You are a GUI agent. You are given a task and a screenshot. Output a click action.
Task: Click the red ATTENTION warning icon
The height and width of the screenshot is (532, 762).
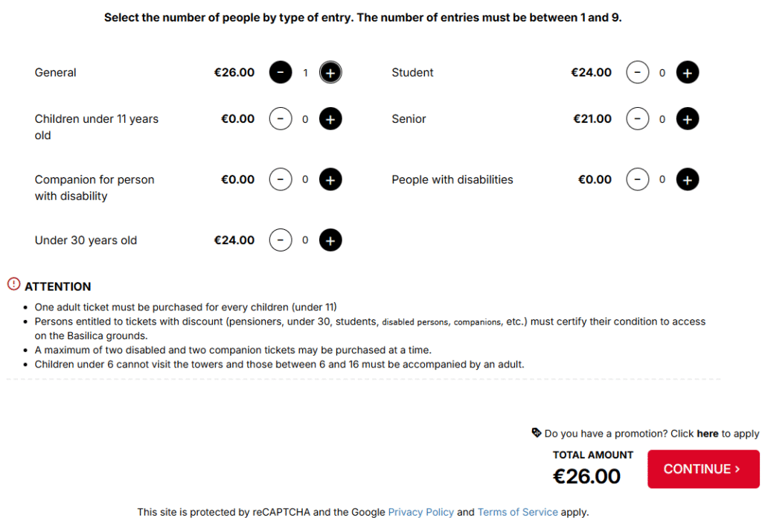point(14,283)
